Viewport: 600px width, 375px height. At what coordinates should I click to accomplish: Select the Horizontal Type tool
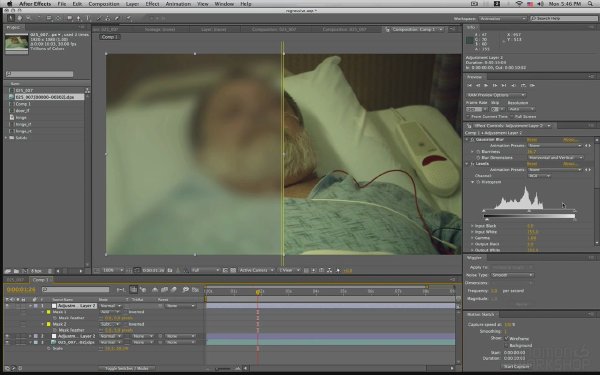pyautogui.click(x=88, y=18)
